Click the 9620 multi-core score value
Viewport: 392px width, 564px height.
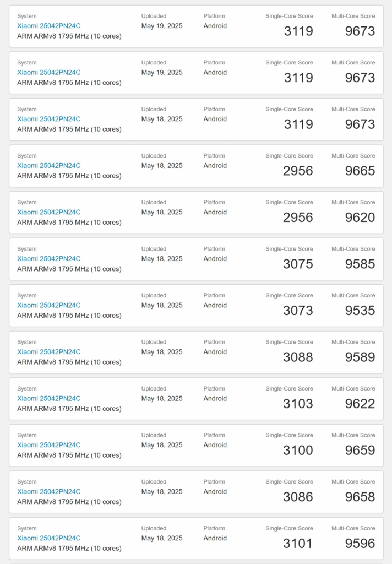(360, 218)
